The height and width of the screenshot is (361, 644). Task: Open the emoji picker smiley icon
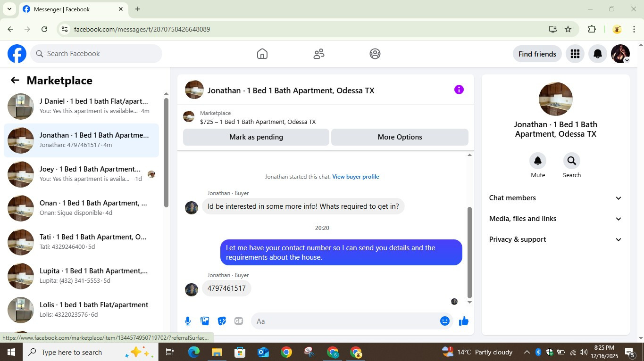[x=445, y=321]
